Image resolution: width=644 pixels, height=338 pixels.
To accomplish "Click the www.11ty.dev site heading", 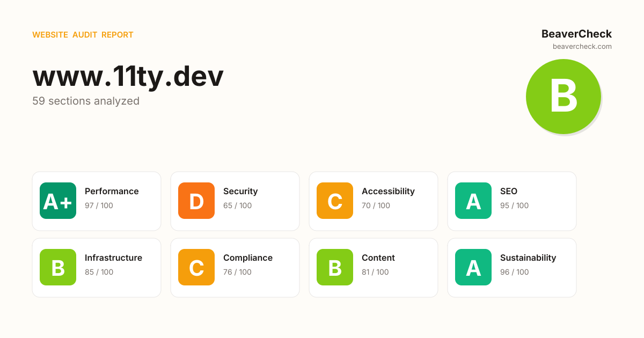I will (x=128, y=77).
